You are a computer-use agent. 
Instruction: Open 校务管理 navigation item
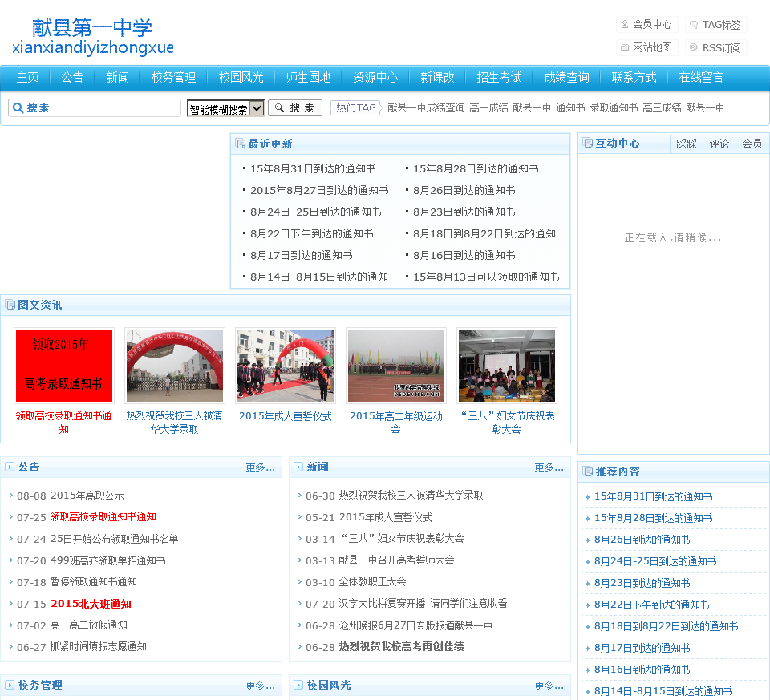173,77
